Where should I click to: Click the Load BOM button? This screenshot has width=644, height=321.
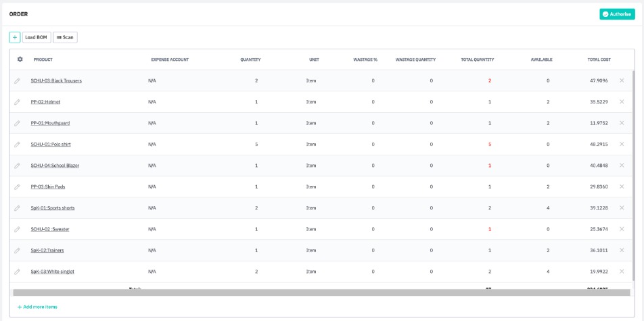[x=37, y=37]
